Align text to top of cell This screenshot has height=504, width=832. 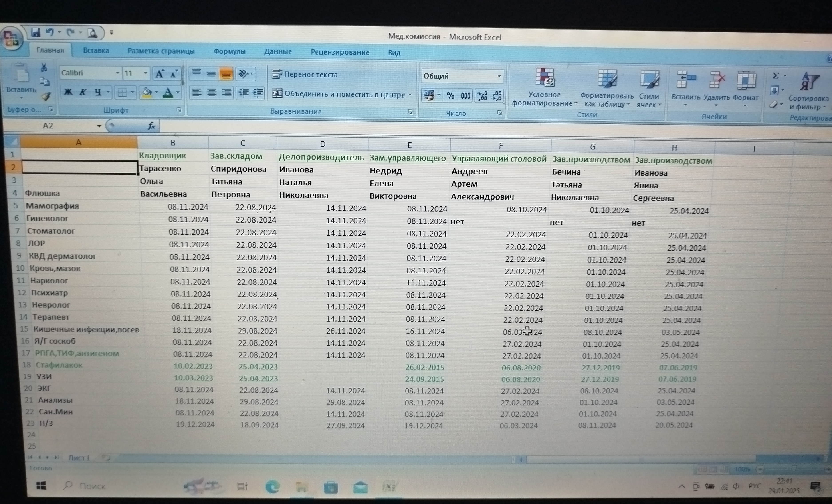point(196,73)
